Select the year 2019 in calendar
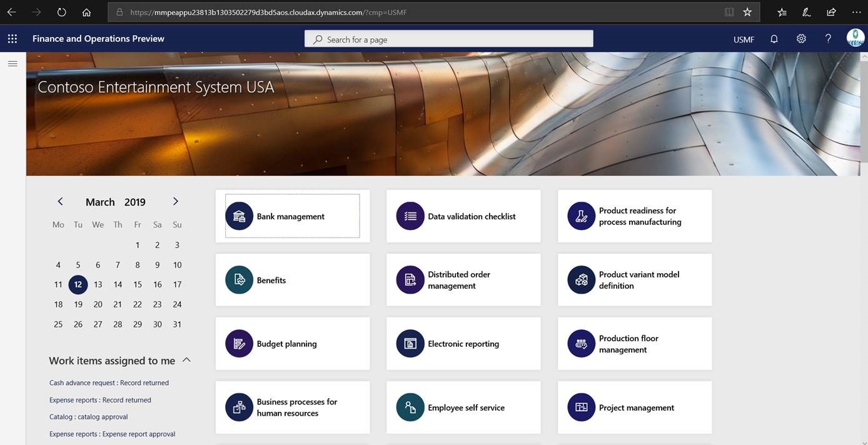Screen dimensions: 868x445 click(x=135, y=202)
